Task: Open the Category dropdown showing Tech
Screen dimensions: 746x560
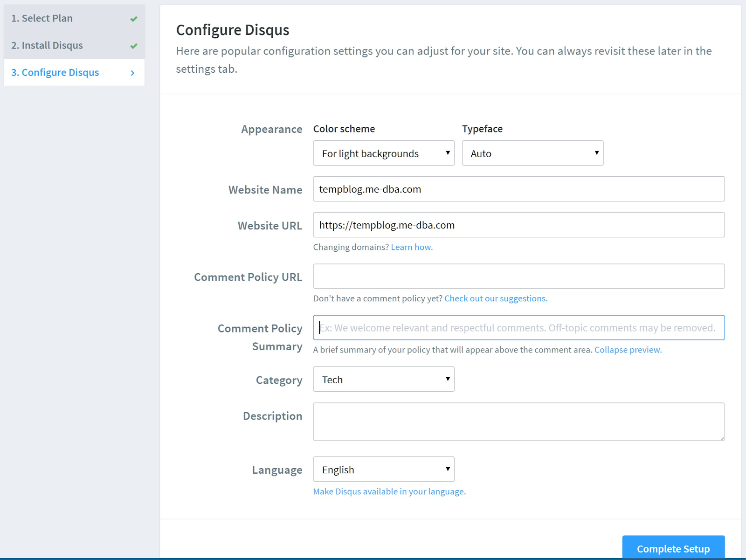Action: pos(383,380)
